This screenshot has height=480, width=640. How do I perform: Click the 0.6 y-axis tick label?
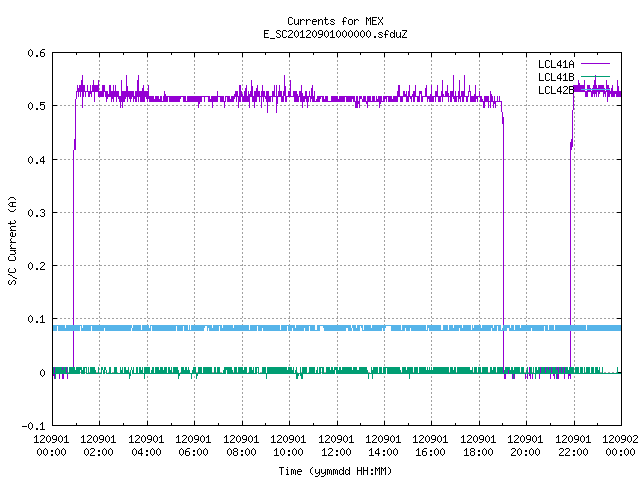click(x=36, y=53)
